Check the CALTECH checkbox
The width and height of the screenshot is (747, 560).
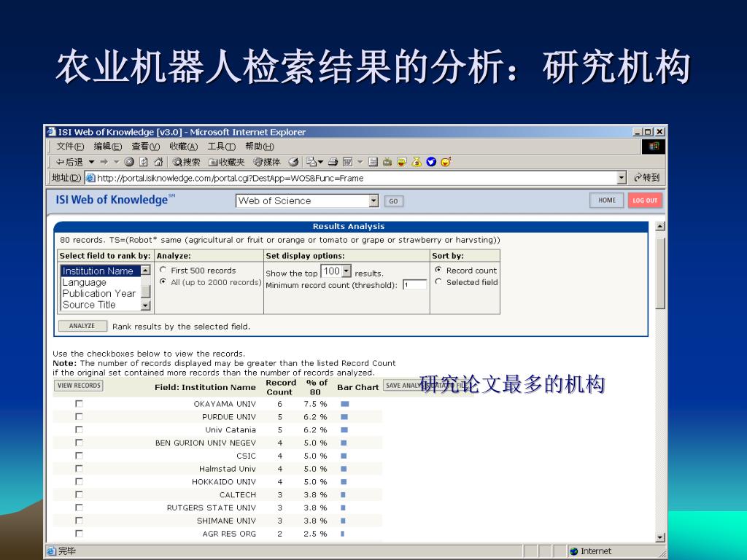(79, 495)
